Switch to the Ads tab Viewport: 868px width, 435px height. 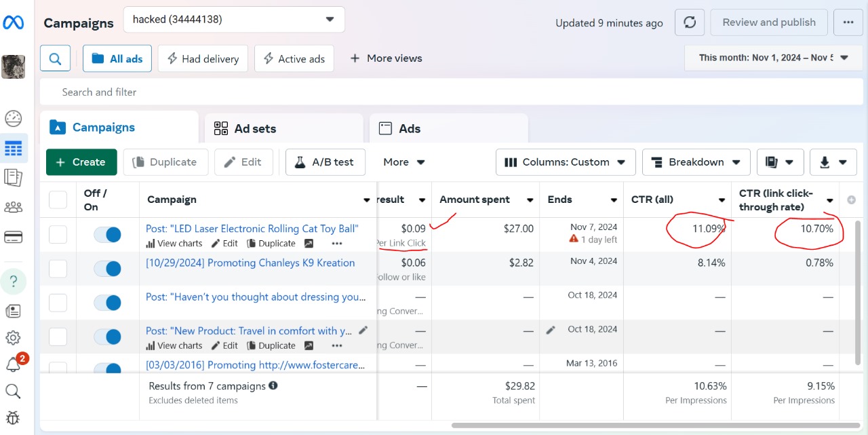pyautogui.click(x=449, y=129)
